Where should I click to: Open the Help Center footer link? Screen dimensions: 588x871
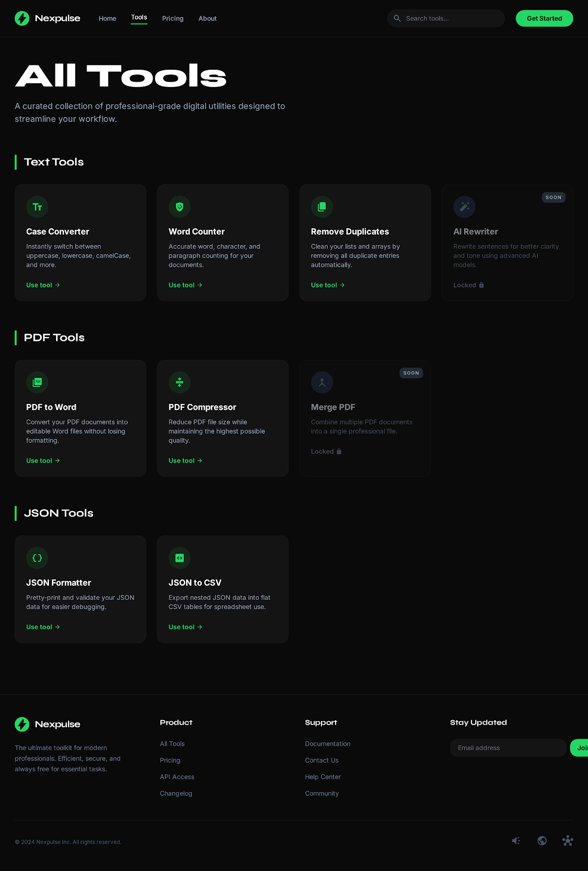tap(323, 777)
